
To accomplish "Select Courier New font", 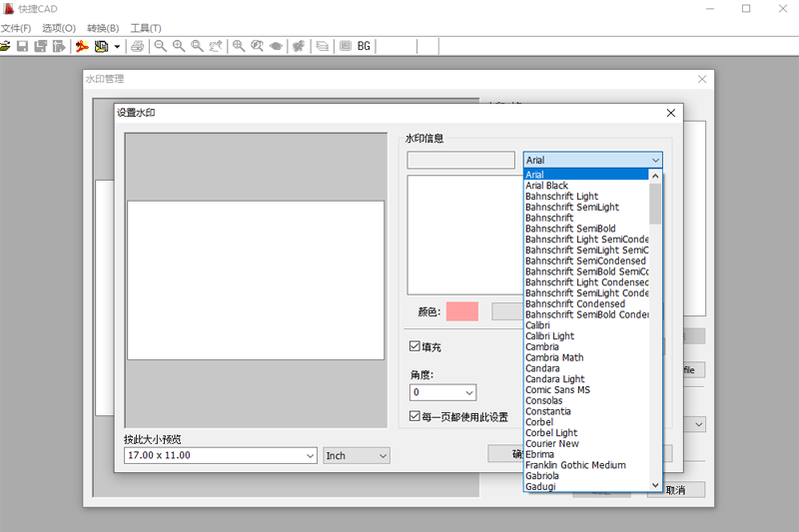I will (x=586, y=443).
